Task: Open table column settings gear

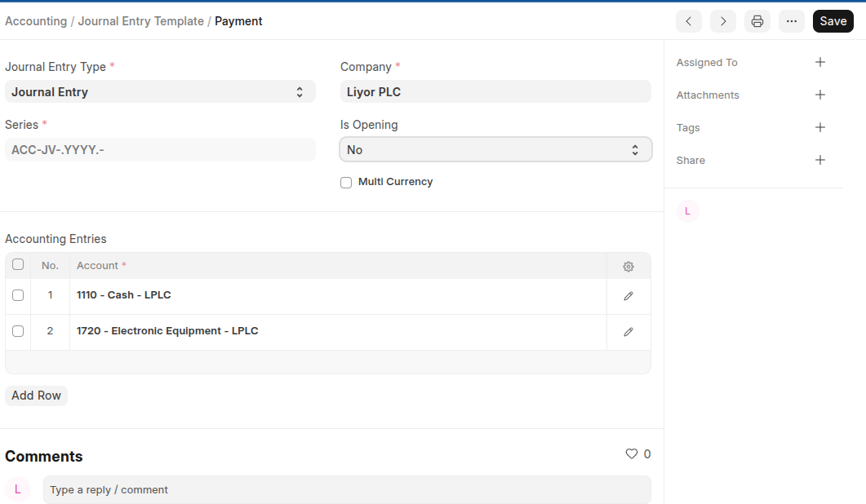Action: pos(628,267)
